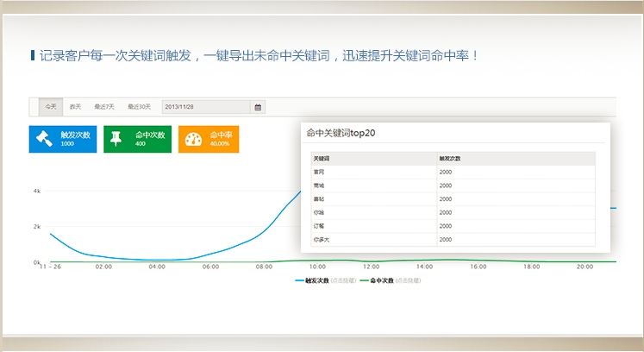This screenshot has width=644, height=352.
Task: Open the 最近30天 tab
Action: tap(139, 107)
